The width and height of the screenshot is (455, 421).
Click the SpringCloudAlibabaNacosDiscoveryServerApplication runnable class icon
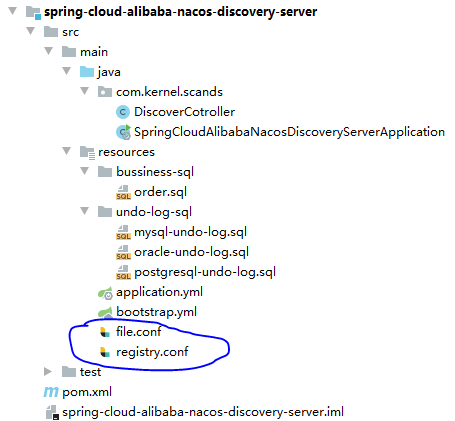(x=123, y=132)
